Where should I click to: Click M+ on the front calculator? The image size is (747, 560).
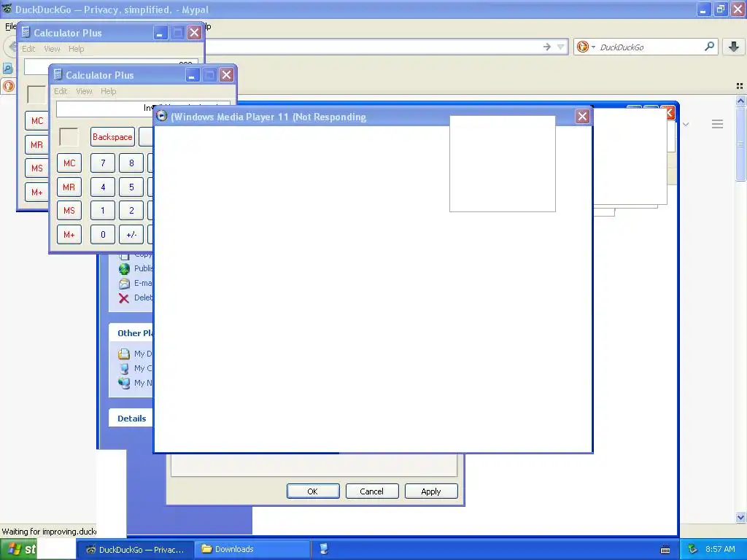pos(69,234)
